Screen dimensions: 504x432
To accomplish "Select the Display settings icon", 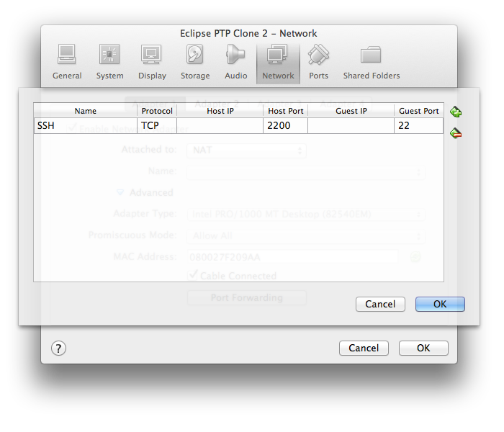I will 152,62.
